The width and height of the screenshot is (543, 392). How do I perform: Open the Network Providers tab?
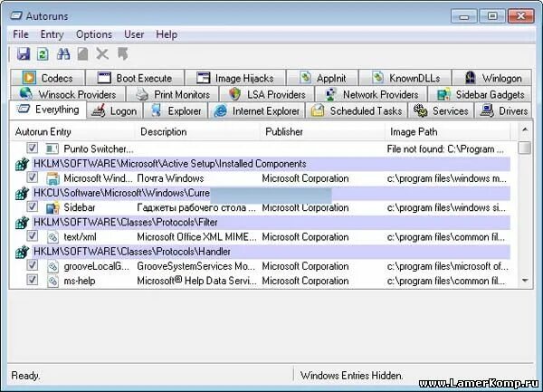tap(371, 94)
